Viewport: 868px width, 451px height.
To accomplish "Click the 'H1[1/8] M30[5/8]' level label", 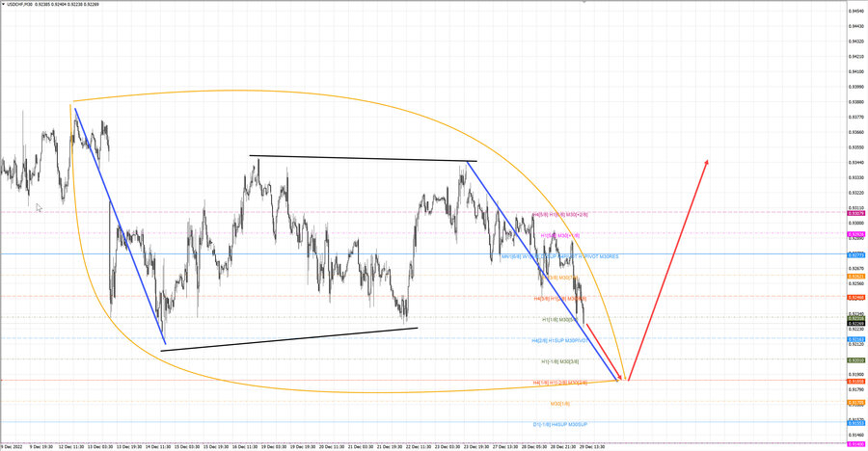I will 560,319.
